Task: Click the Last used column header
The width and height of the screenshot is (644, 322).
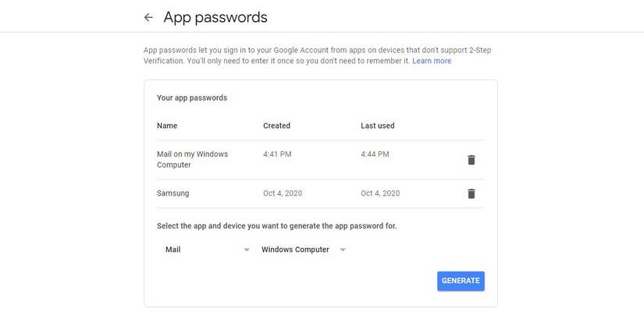Action: click(377, 126)
